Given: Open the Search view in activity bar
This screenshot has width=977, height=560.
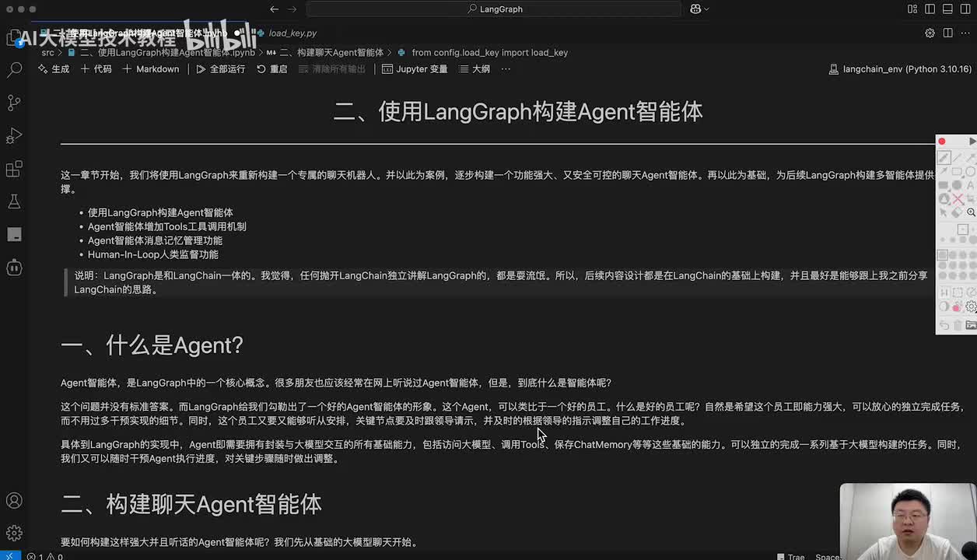Looking at the screenshot, I should (14, 70).
